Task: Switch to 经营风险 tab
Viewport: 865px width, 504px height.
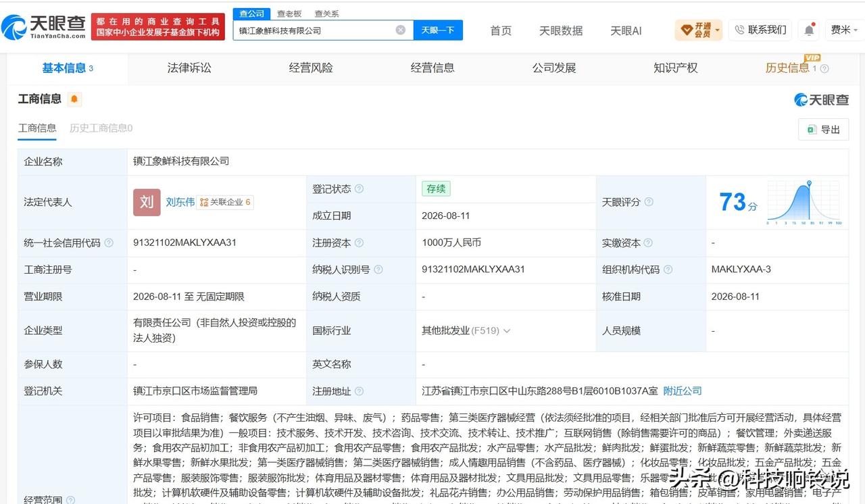Action: point(311,68)
